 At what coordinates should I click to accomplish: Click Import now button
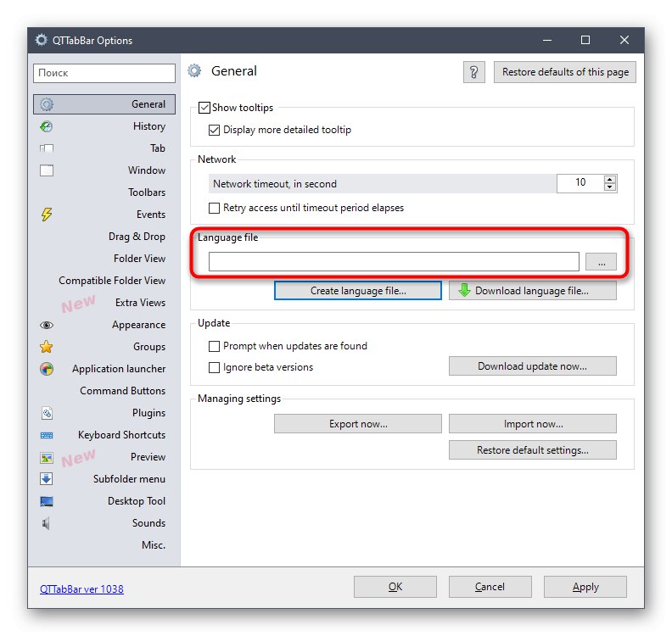[533, 423]
